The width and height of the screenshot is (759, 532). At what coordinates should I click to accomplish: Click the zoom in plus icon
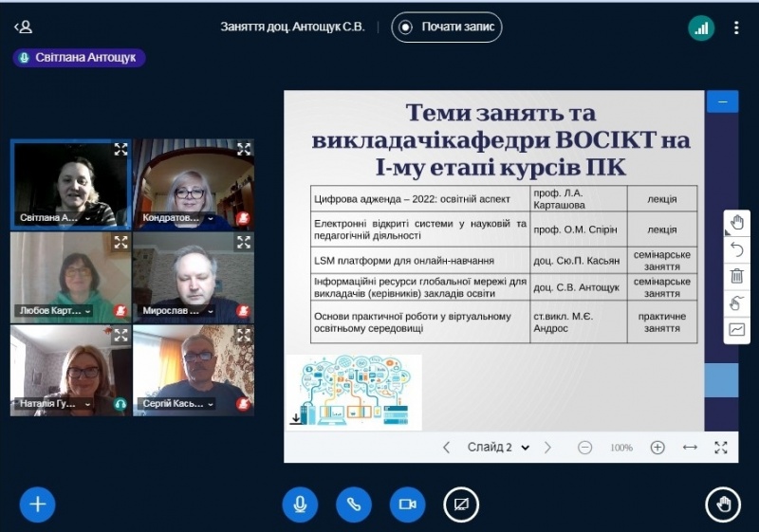[657, 448]
